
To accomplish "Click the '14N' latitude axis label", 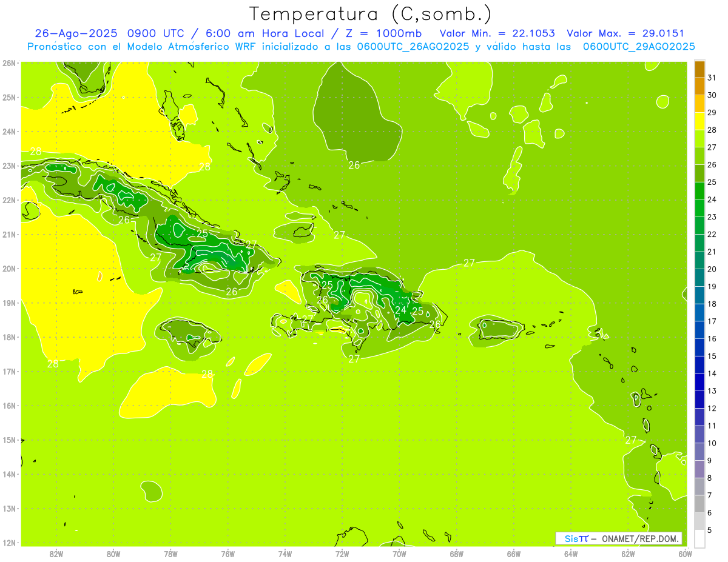I will pos(9,474).
